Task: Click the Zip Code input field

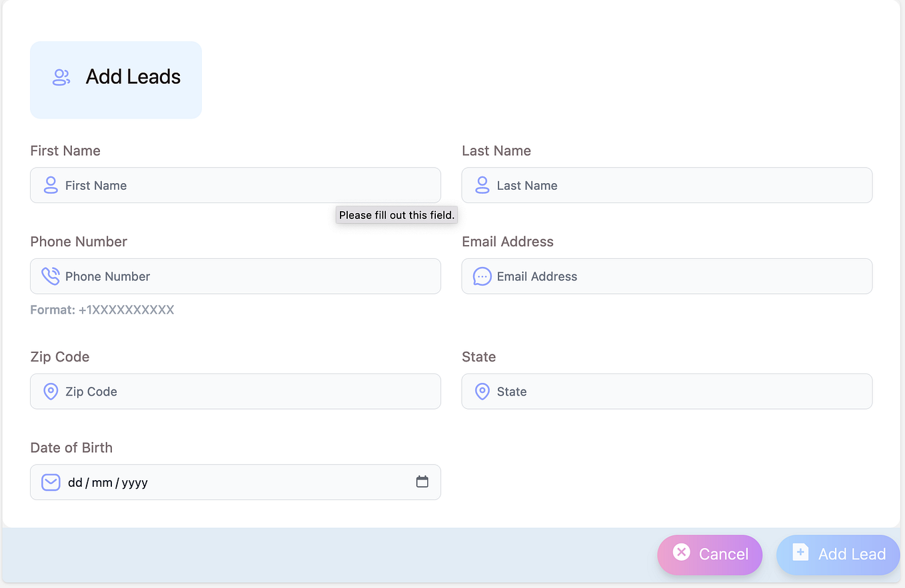Action: coord(200,391)
